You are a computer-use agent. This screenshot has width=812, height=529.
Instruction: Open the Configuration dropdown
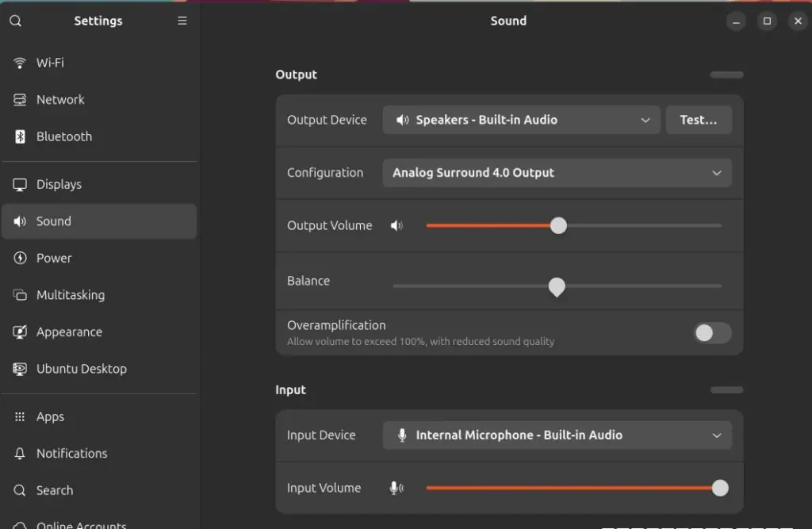point(557,173)
